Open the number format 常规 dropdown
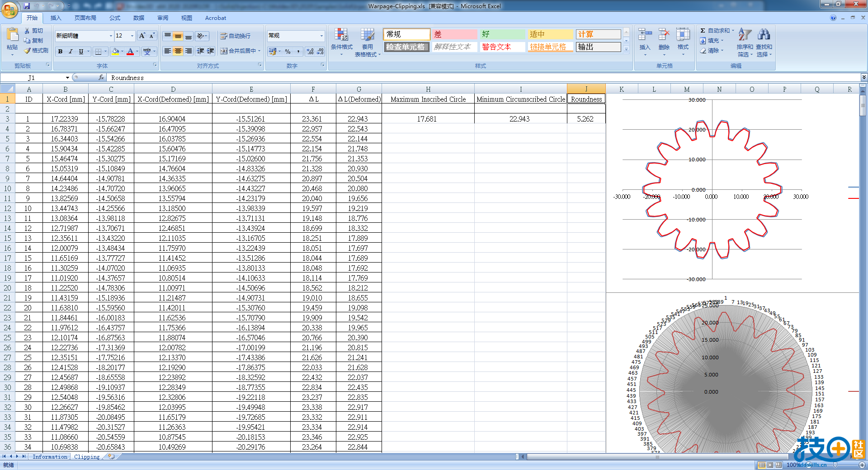868x470 pixels. pos(321,36)
